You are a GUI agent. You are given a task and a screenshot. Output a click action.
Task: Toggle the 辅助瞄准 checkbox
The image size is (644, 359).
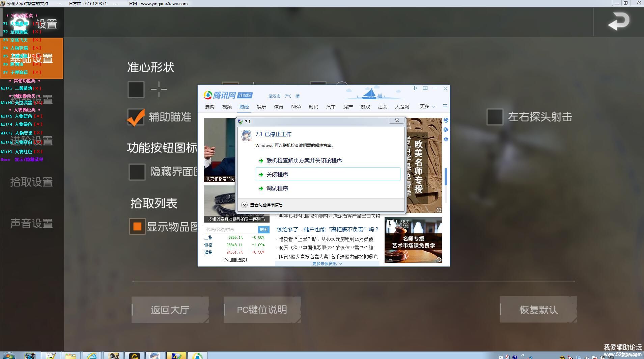pyautogui.click(x=136, y=117)
